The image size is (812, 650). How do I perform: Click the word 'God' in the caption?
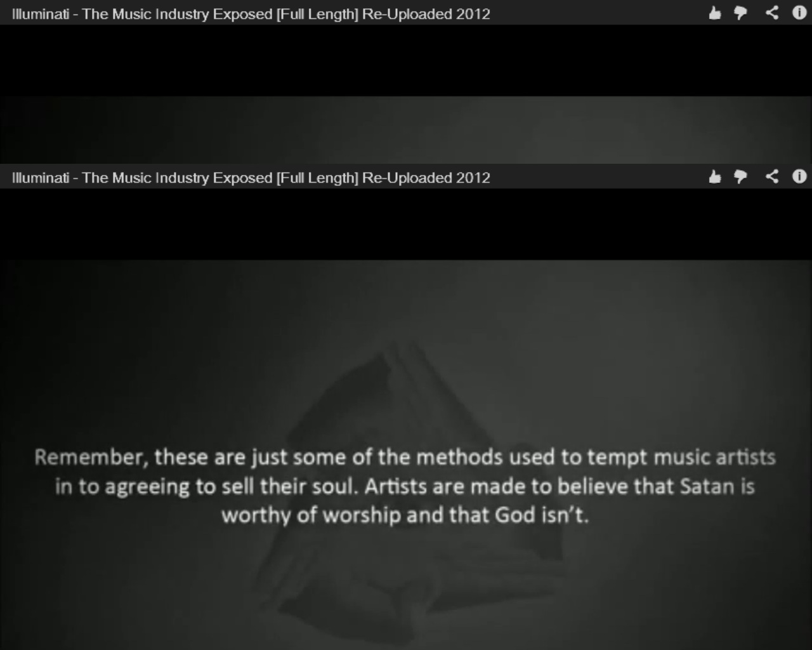pyautogui.click(x=515, y=514)
